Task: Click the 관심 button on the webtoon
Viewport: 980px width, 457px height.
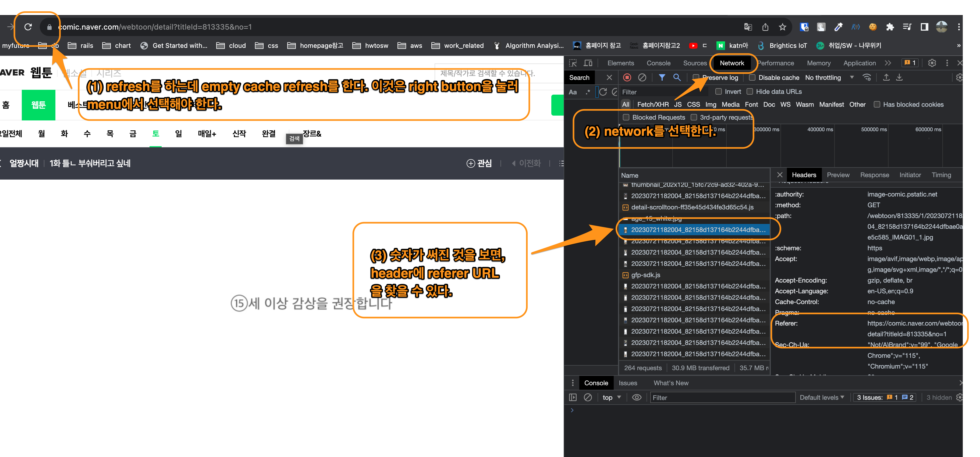Action: coord(479,163)
